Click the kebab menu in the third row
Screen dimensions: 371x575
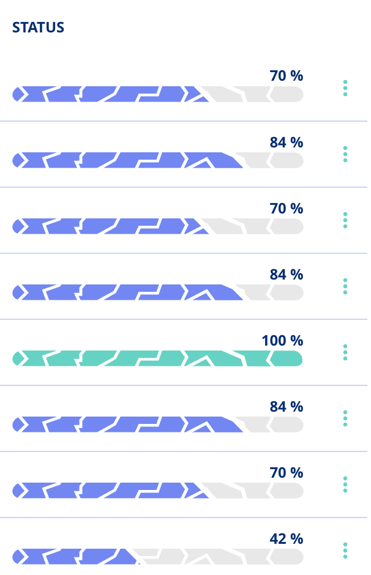[345, 220]
